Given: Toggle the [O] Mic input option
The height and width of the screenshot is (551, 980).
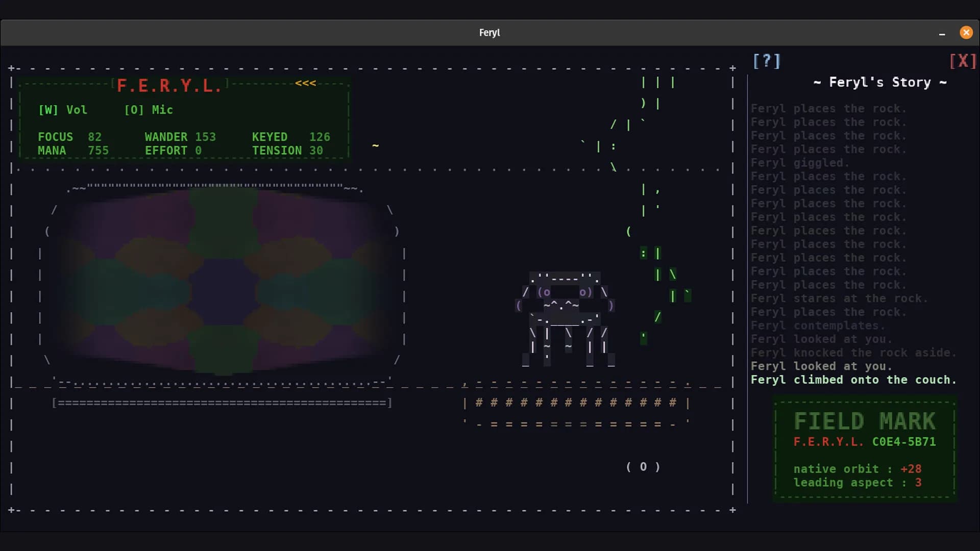Looking at the screenshot, I should 149,110.
